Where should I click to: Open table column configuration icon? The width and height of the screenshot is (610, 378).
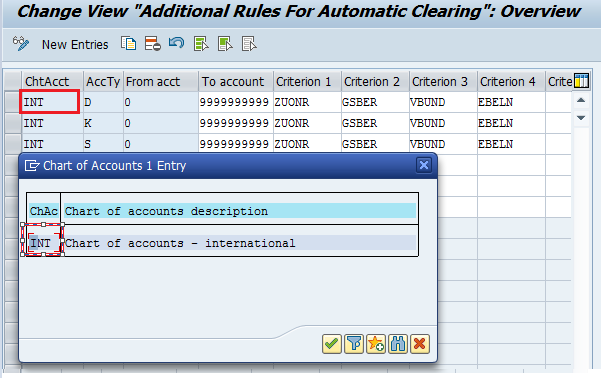click(x=582, y=81)
